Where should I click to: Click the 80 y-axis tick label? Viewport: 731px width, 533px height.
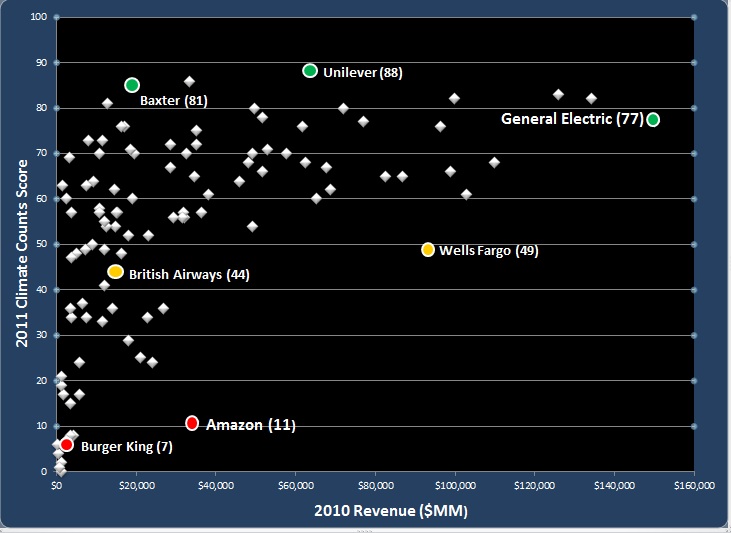[41, 108]
